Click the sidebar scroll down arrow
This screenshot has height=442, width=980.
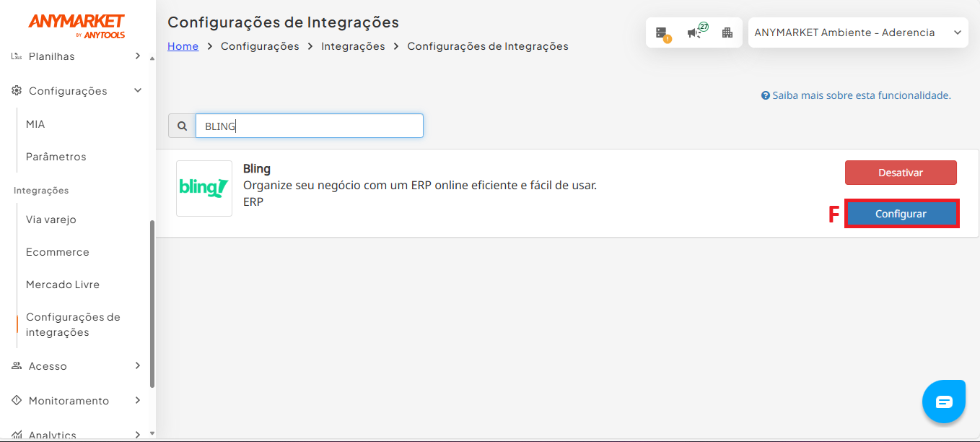(152, 433)
